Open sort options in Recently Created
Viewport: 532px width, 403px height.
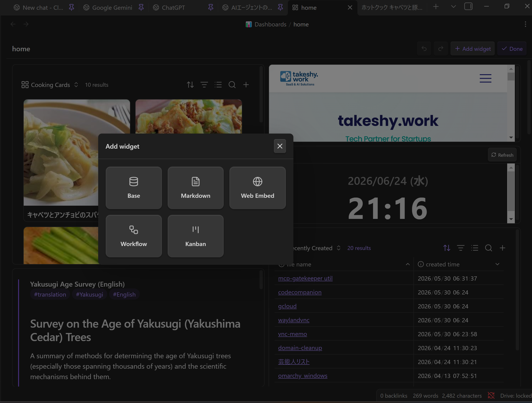[447, 248]
